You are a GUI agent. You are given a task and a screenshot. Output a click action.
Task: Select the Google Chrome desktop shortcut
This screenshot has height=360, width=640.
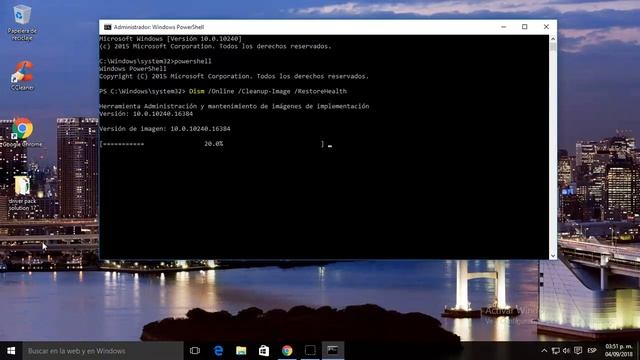(x=22, y=132)
